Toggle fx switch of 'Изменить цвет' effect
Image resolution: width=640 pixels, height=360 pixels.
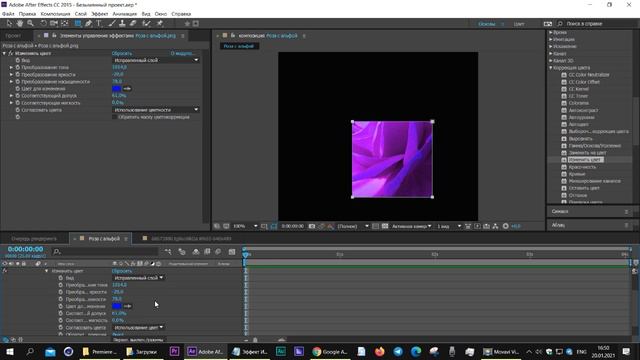pos(11,53)
